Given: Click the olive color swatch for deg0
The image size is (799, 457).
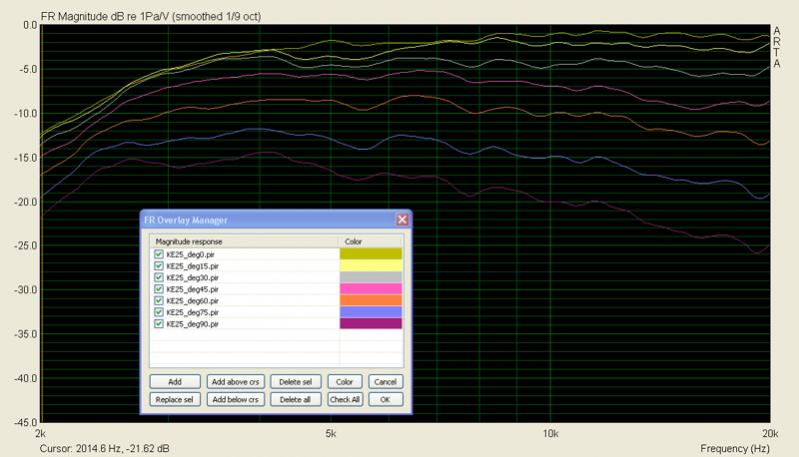Looking at the screenshot, I should (x=371, y=255).
